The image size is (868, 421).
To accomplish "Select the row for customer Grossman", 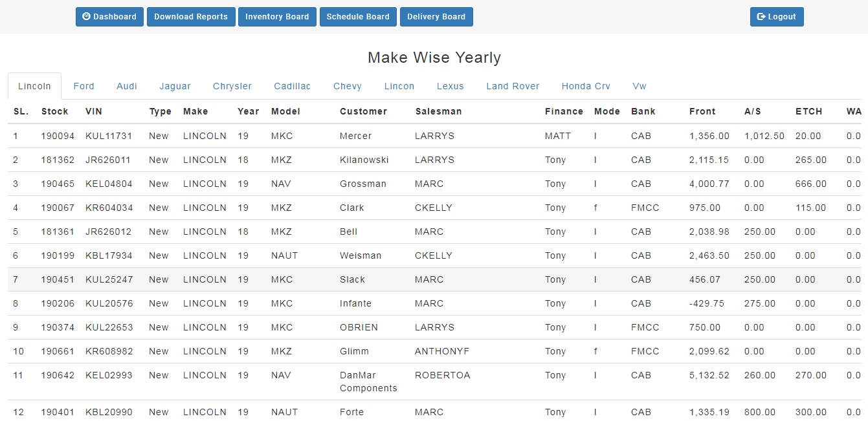I will pyautogui.click(x=362, y=184).
